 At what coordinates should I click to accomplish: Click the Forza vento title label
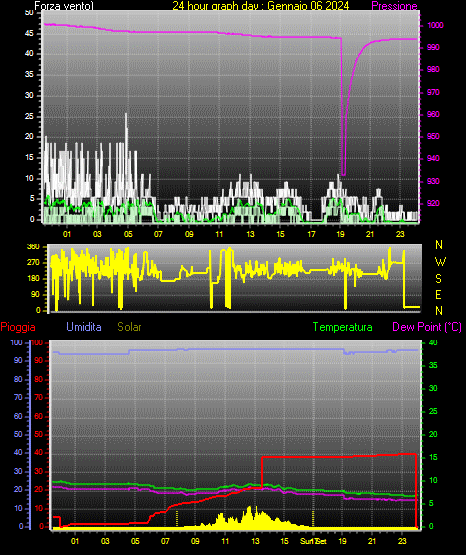[64, 6]
